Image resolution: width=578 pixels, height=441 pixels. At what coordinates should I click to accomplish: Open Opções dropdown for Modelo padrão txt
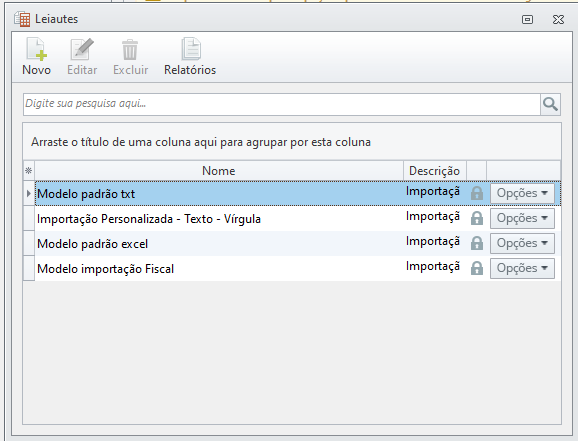coord(522,193)
